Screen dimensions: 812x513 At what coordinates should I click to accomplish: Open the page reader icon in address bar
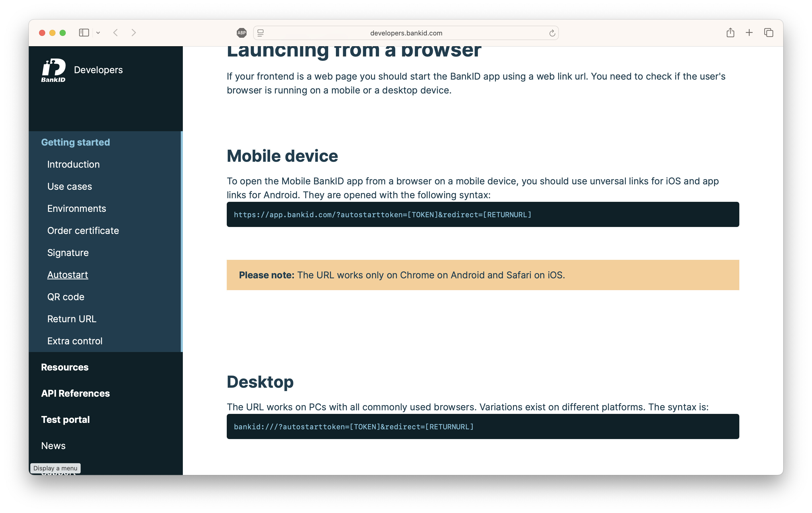[x=261, y=33]
